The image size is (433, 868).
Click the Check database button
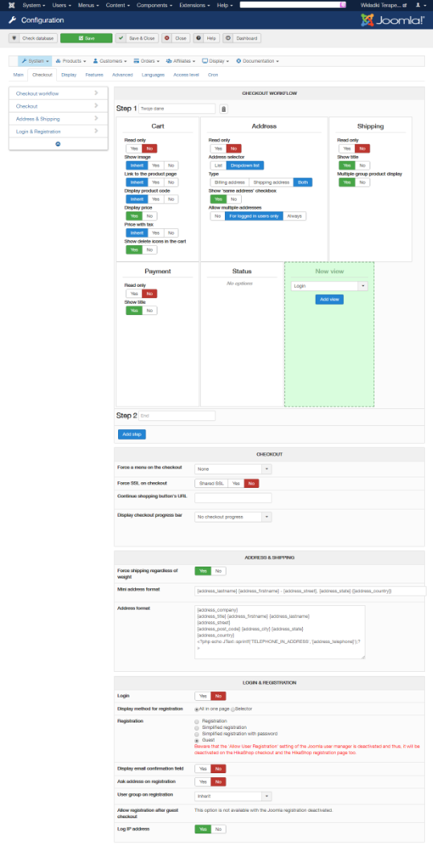tap(33, 39)
